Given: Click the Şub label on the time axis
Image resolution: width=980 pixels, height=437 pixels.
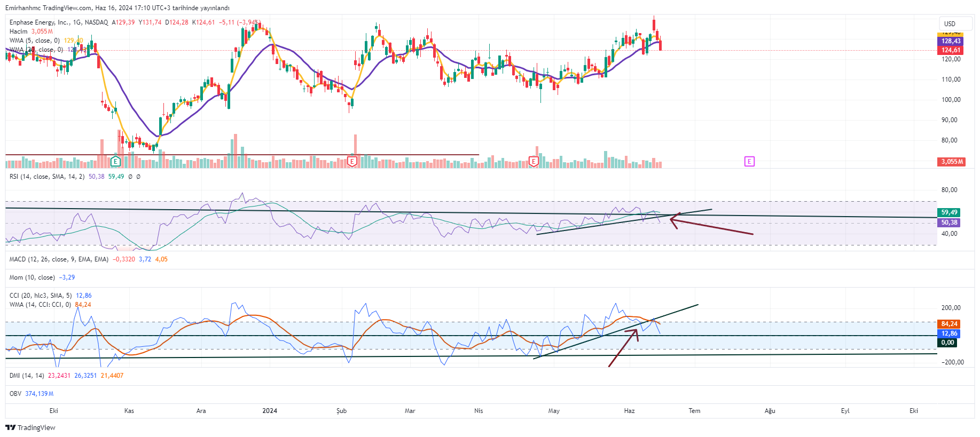Looking at the screenshot, I should [341, 411].
